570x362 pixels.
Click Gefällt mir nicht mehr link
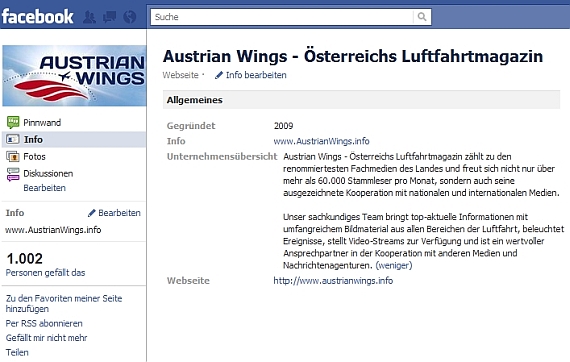click(x=46, y=338)
